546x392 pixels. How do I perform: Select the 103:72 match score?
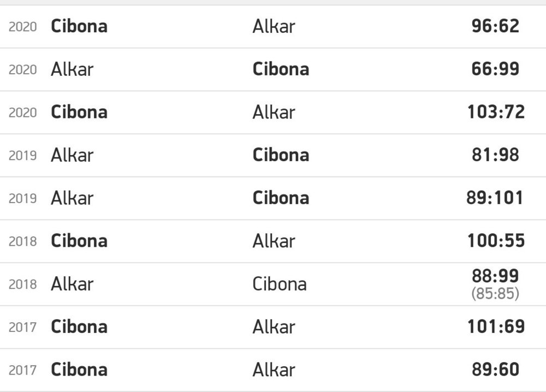click(x=495, y=112)
